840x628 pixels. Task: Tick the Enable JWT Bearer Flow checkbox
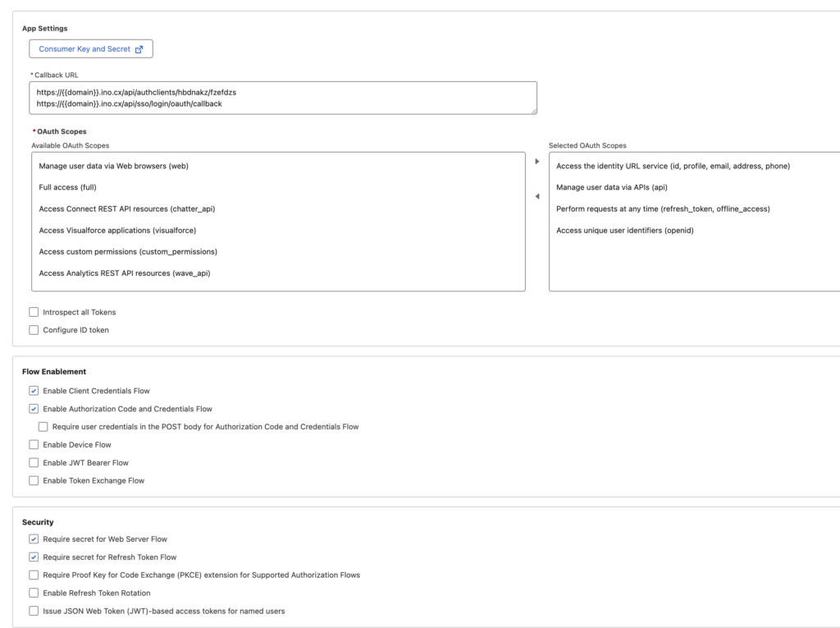click(x=34, y=463)
